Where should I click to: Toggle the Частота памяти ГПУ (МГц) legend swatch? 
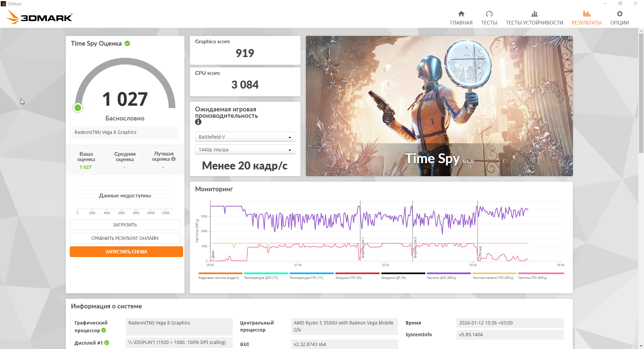point(494,273)
